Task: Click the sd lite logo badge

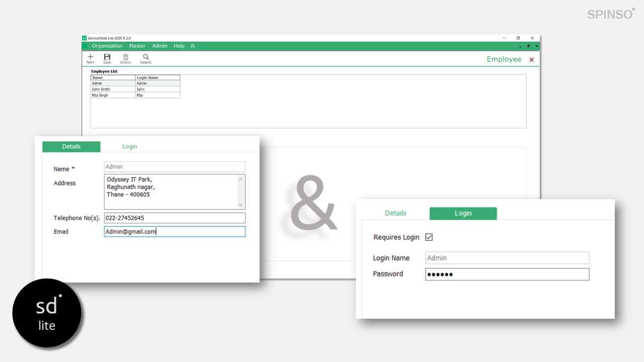Action: click(47, 313)
